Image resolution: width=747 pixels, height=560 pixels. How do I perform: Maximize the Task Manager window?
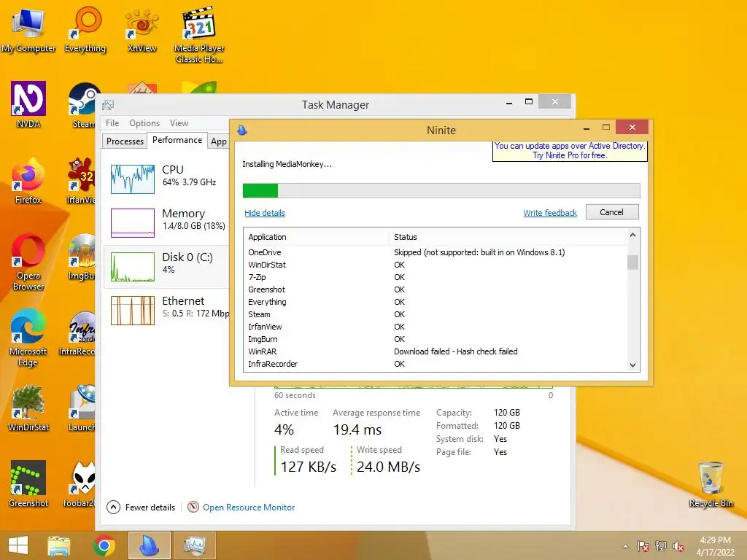click(x=529, y=101)
